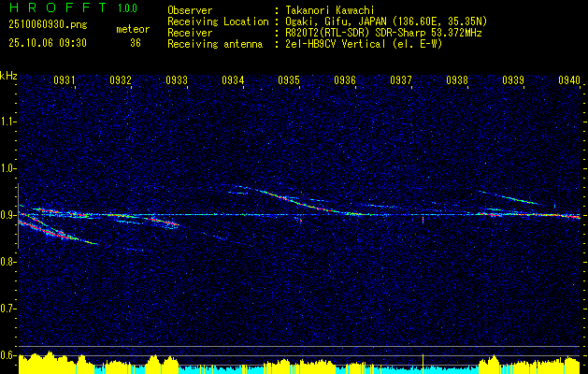The width and height of the screenshot is (588, 374).
Task: Click the 0934 time marker
Action: coord(233,80)
